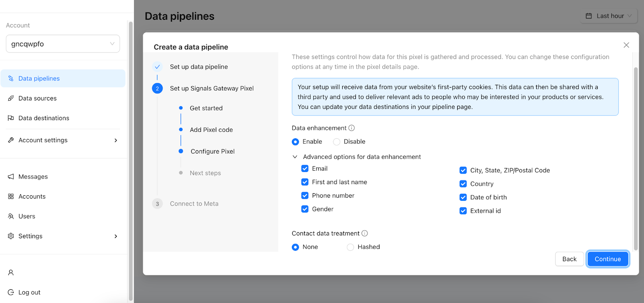Viewport: 644px width, 303px height.
Task: Select the Hashed contact data option
Action: pyautogui.click(x=351, y=247)
